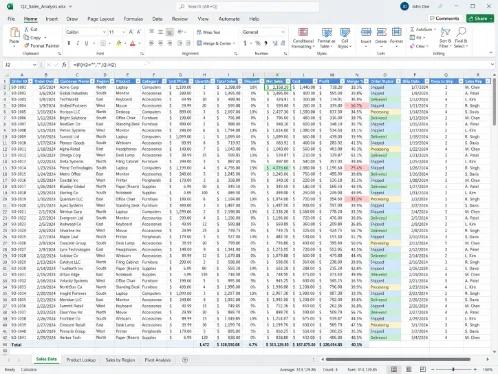Screen dimensions: 498x374
Task: Open the Product Lookup sheet tab
Action: tap(81, 360)
